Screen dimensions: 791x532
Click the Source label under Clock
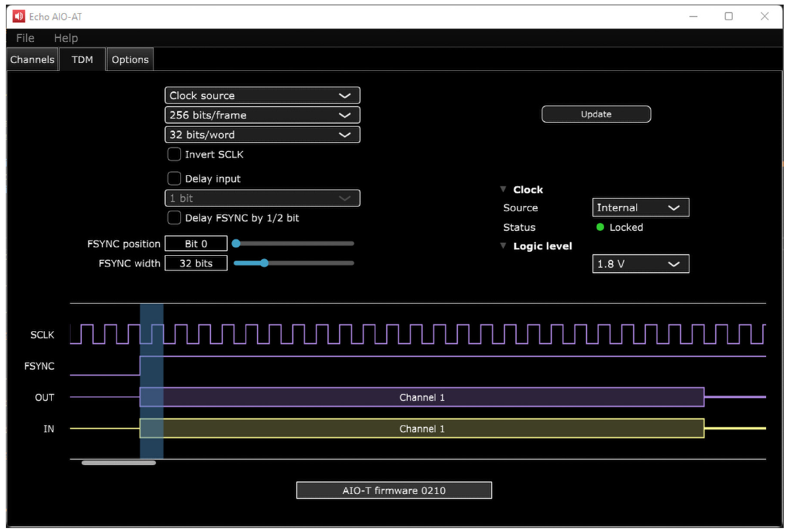pyautogui.click(x=521, y=207)
